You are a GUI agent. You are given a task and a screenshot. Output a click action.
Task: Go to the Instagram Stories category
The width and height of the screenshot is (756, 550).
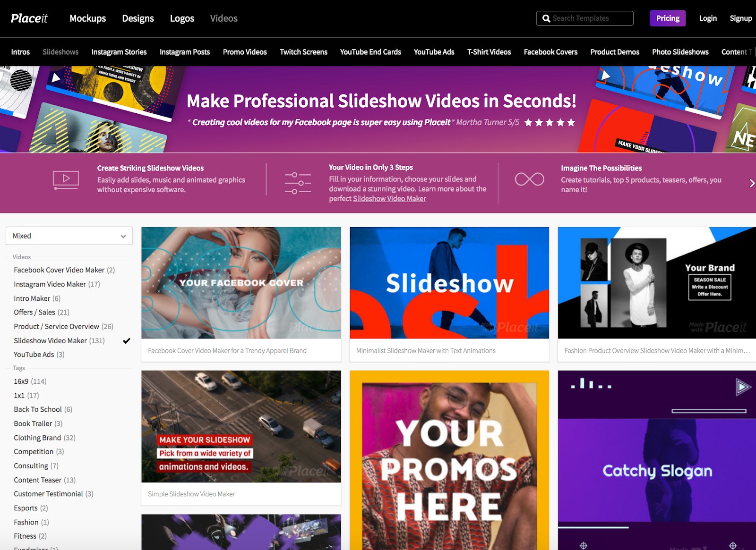click(119, 52)
